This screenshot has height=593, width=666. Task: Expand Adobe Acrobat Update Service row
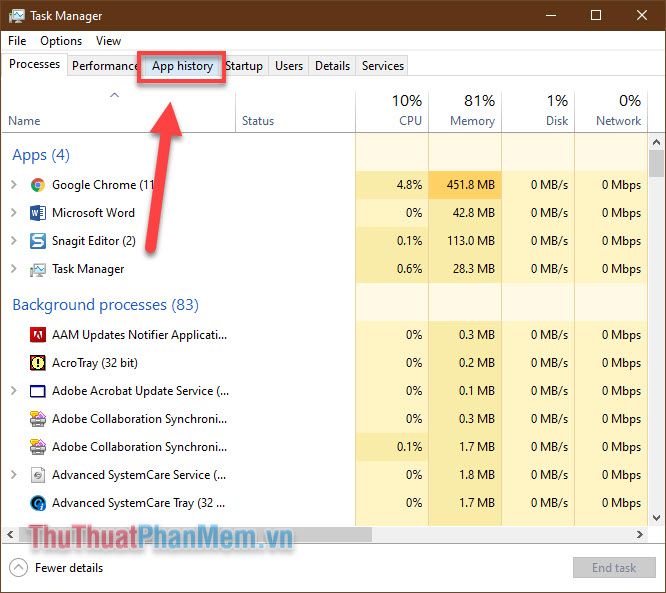pyautogui.click(x=14, y=390)
